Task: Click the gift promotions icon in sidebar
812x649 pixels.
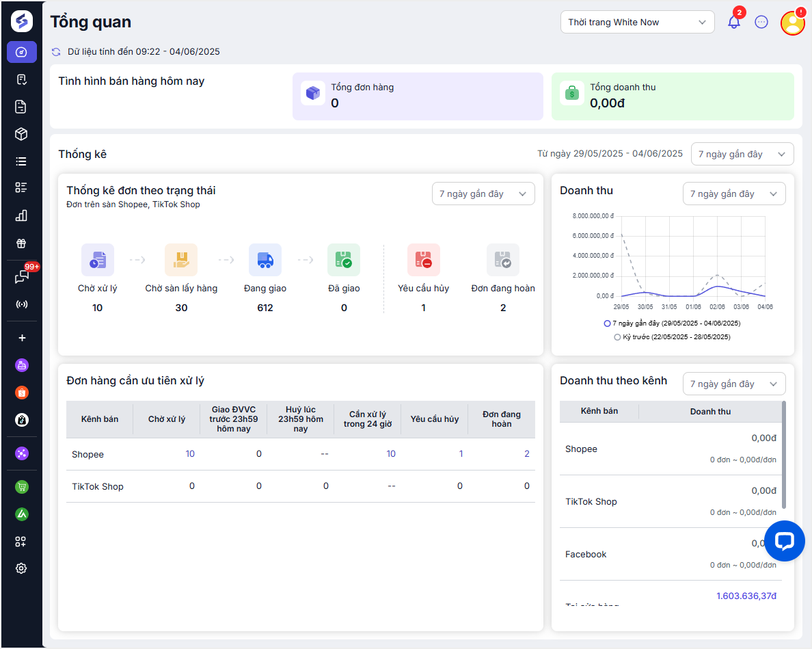Action: pos(22,243)
